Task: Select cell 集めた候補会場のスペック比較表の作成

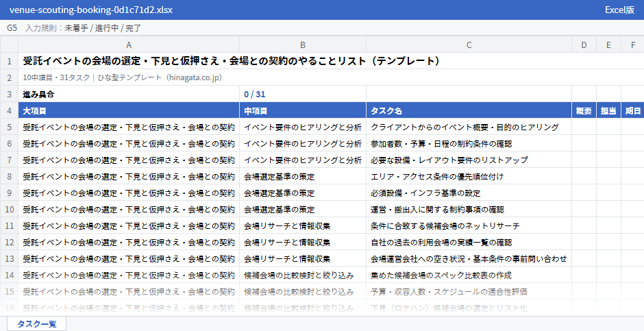Action: [x=469, y=275]
